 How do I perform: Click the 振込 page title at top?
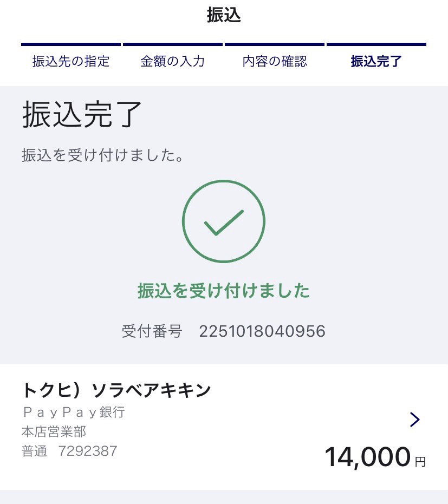click(224, 15)
